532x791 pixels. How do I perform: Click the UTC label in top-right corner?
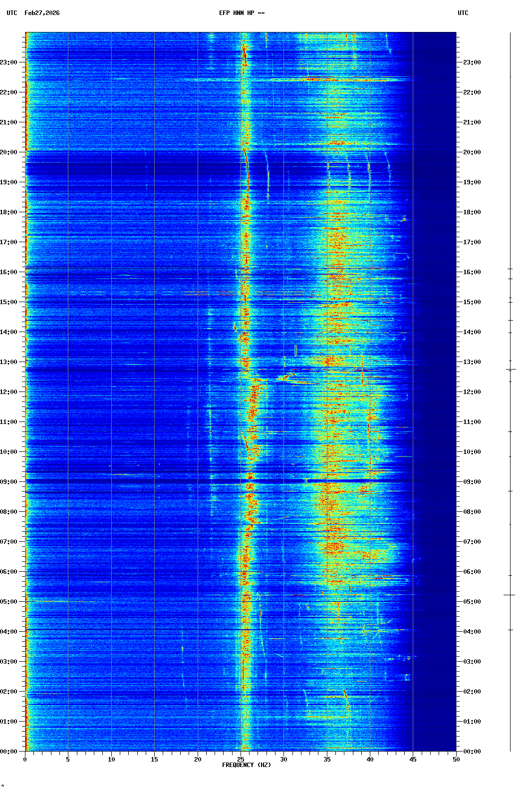point(463,13)
